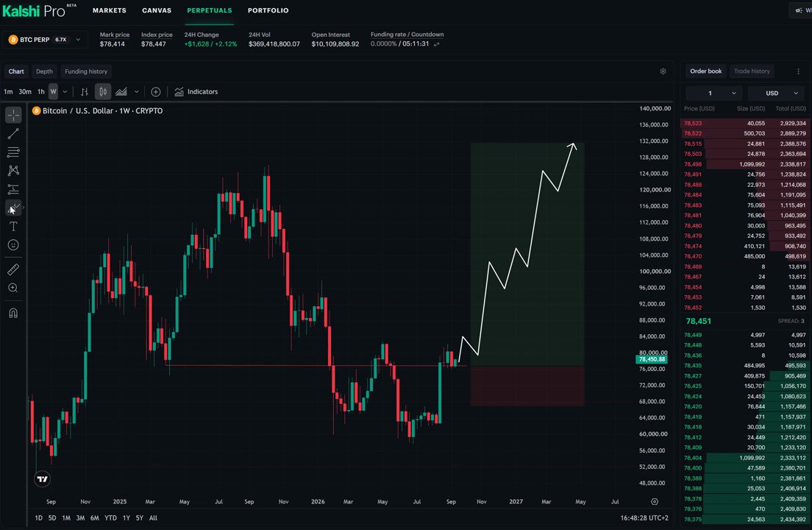Click the Bitcoin coin icon in chart title

pyautogui.click(x=36, y=111)
